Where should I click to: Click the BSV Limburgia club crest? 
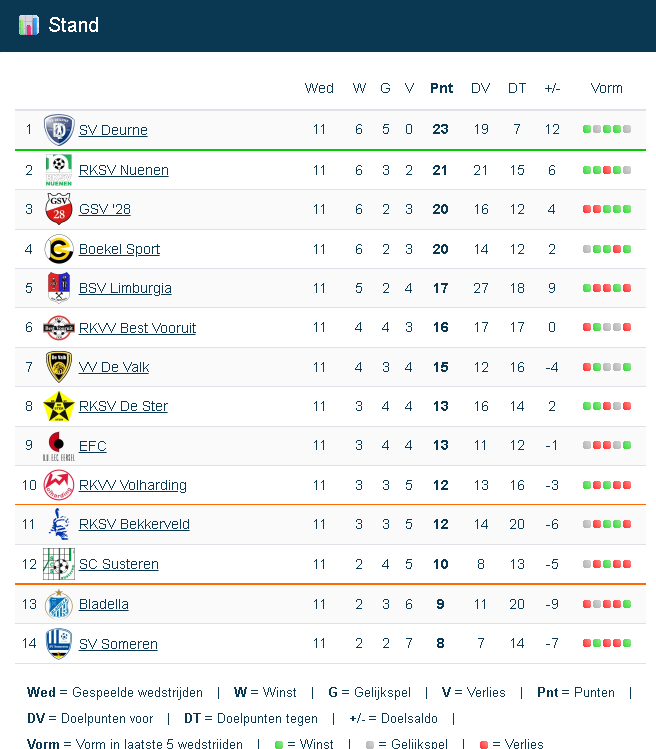click(x=59, y=288)
